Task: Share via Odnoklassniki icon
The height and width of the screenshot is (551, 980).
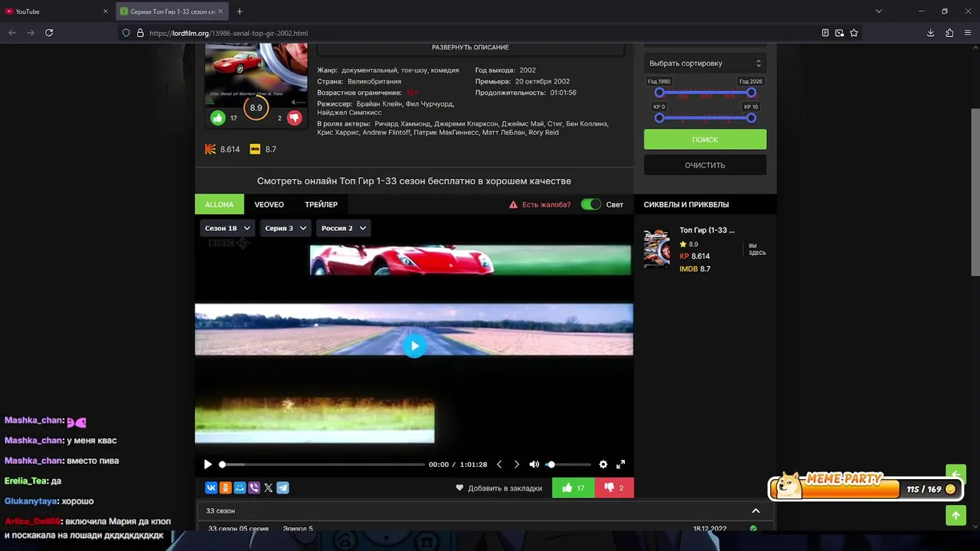Action: [x=225, y=487]
